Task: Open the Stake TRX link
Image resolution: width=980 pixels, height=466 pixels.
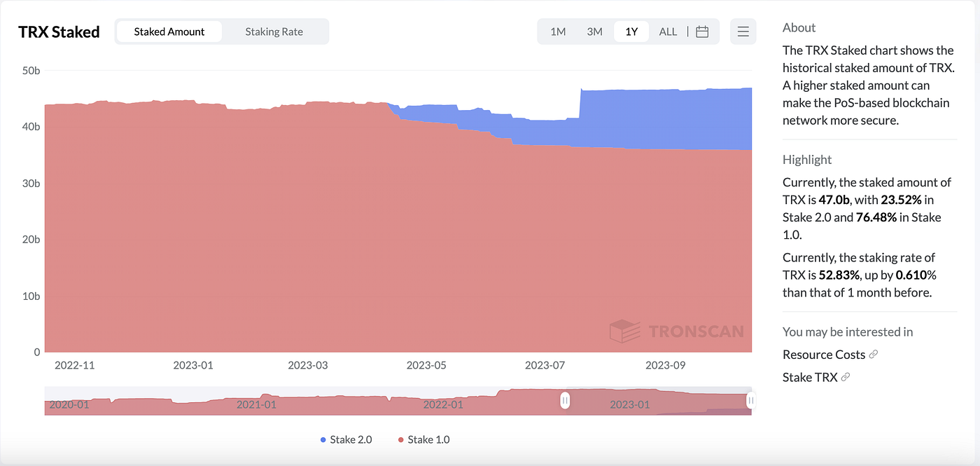Action: pos(810,377)
